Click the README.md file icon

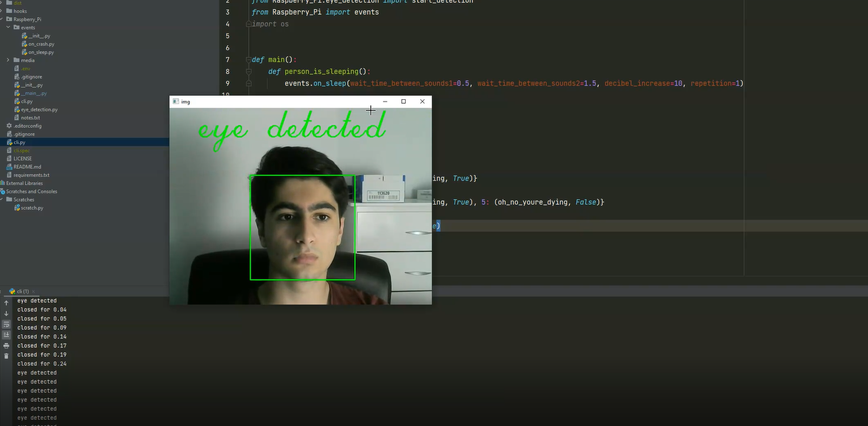click(x=9, y=167)
